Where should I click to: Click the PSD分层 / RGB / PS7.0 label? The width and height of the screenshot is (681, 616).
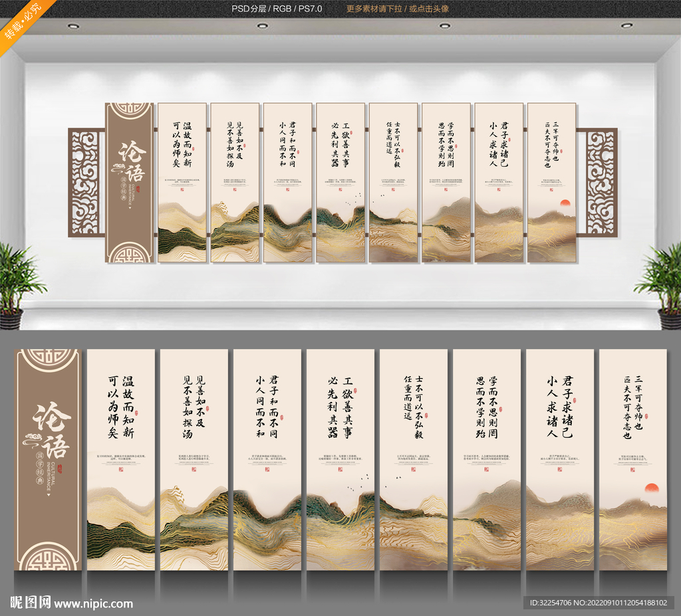[x=275, y=9]
